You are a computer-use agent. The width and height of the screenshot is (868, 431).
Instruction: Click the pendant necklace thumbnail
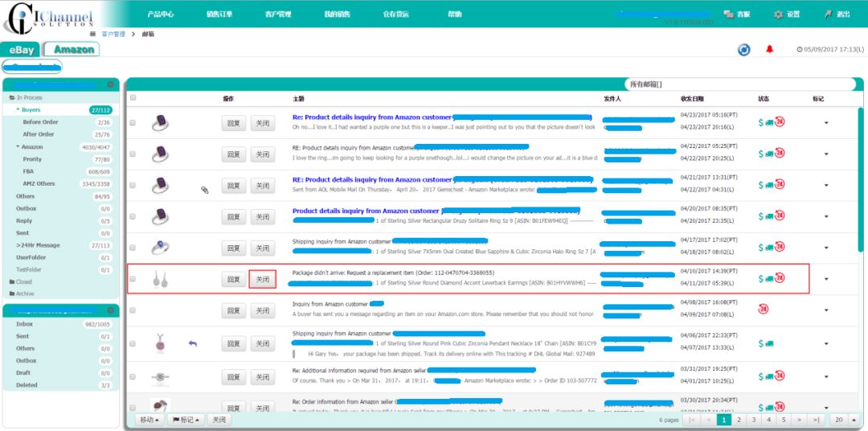point(160,343)
